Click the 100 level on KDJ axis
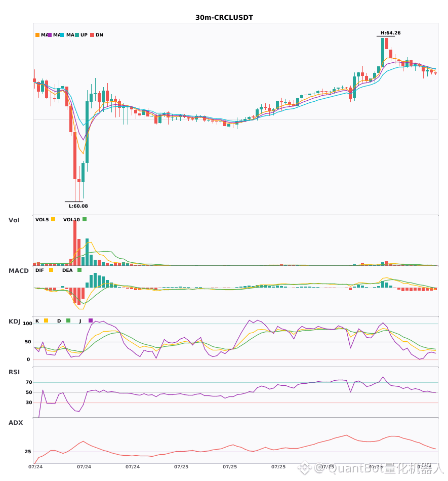The image size is (448, 481). point(27,324)
